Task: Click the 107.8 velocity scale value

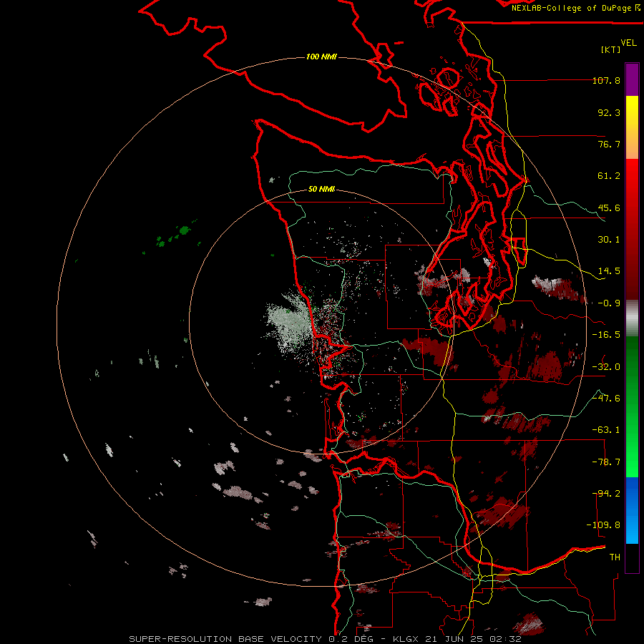Action: pos(606,80)
